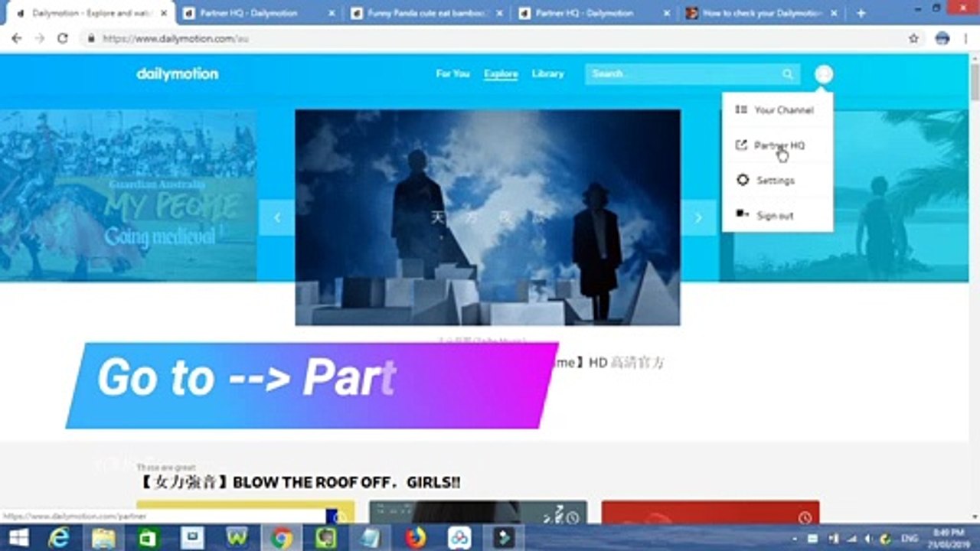Open the Explore page
Screen dimensions: 980x551
click(x=501, y=74)
